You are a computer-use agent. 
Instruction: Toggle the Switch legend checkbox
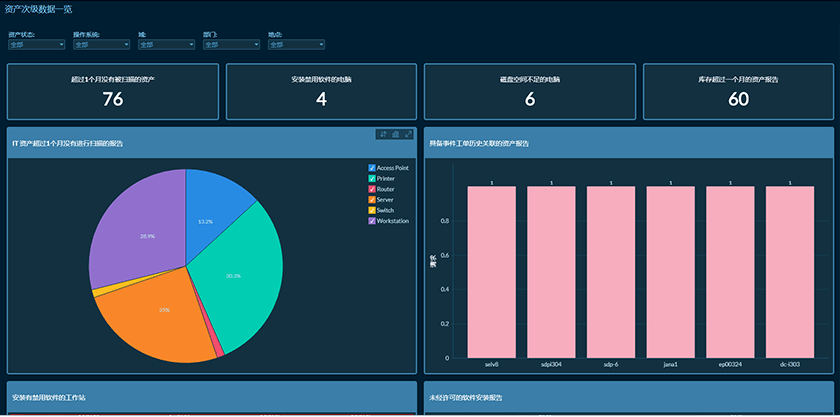pos(372,210)
